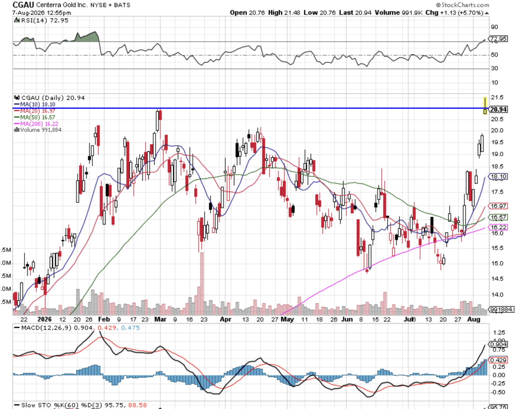This screenshot has height=409, width=532.
Task: Click the 16.97 MA value tag on the right axis
Action: 498,206
